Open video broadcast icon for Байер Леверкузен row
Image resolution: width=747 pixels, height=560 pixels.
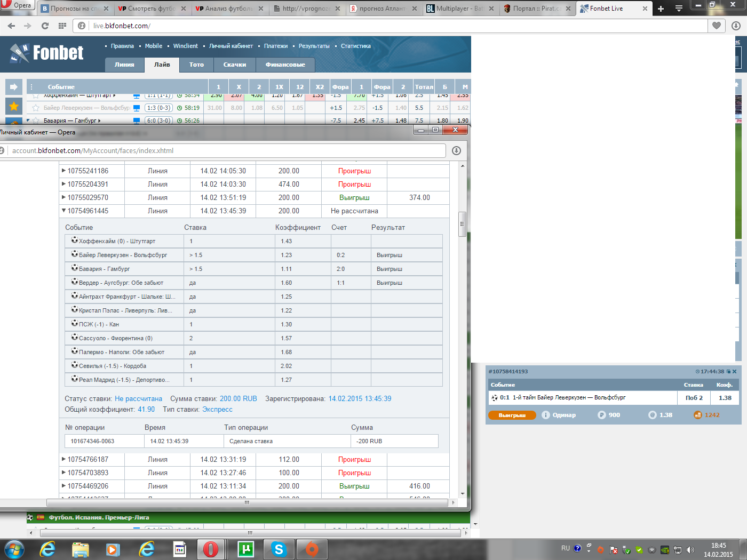pyautogui.click(x=137, y=108)
